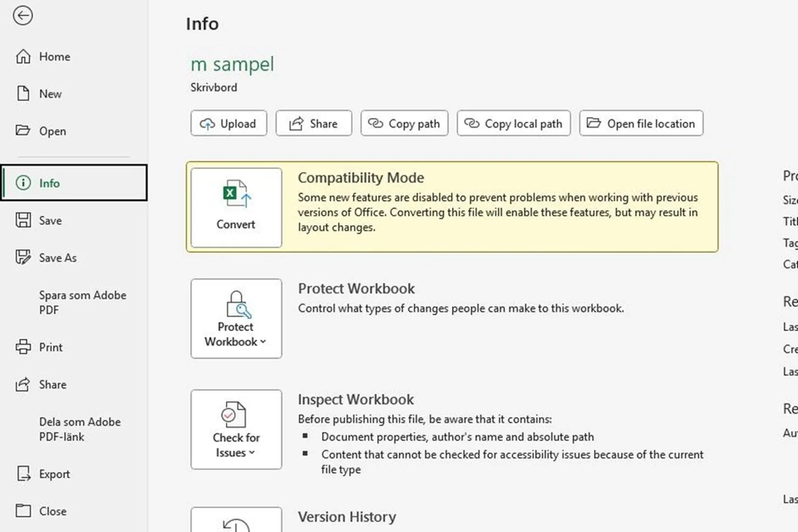Convert the file from Compatibility Mode
This screenshot has width=798, height=532.
(236, 207)
